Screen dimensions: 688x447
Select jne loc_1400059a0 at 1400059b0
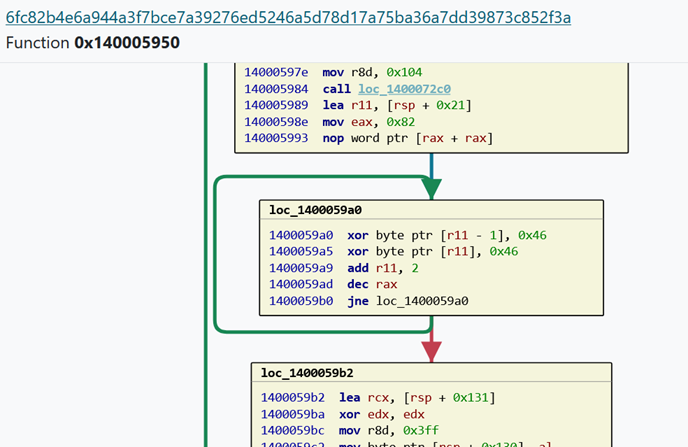pyautogui.click(x=369, y=301)
